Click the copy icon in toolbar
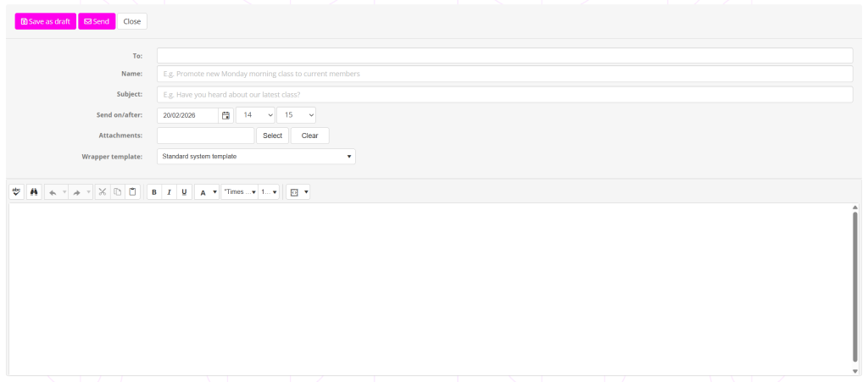 point(118,192)
